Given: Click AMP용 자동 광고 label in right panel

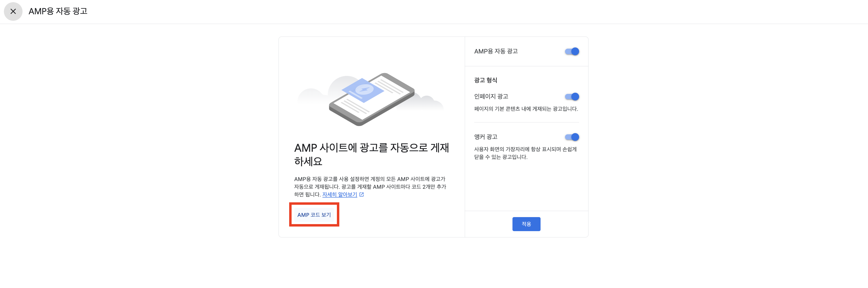Looking at the screenshot, I should (x=496, y=52).
